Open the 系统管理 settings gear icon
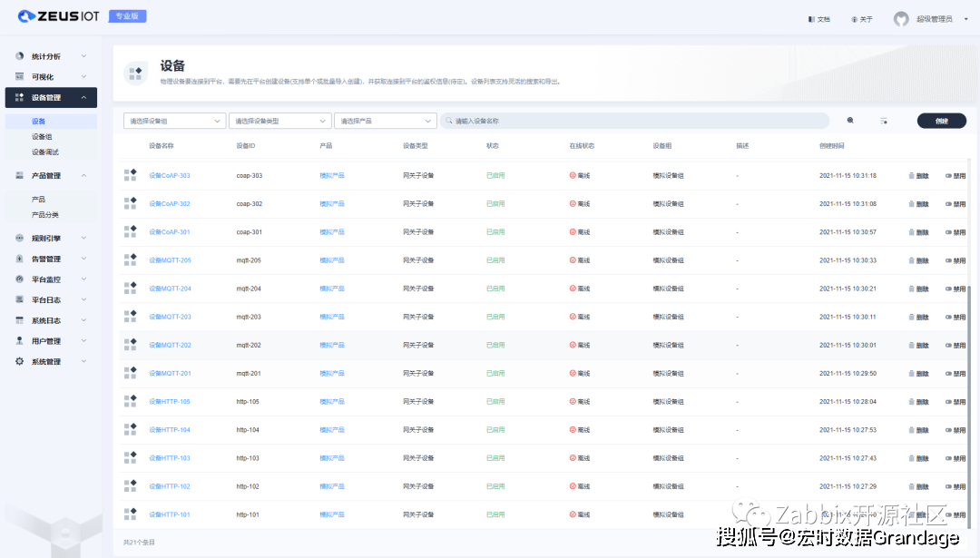Viewport: 980px width, 558px height. pos(18,360)
